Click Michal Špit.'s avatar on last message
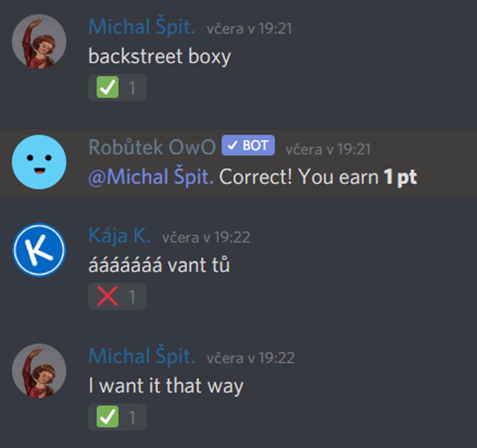Screen dimensions: 477x448 (x=39, y=370)
